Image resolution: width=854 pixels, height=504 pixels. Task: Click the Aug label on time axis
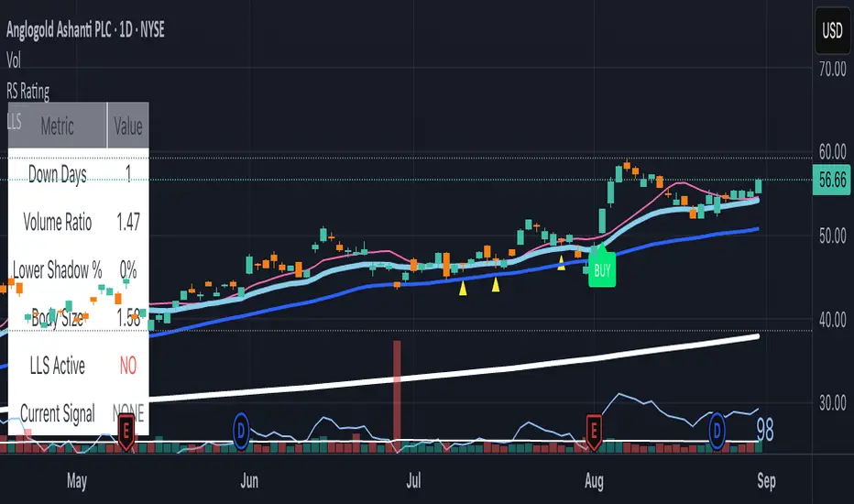[594, 481]
